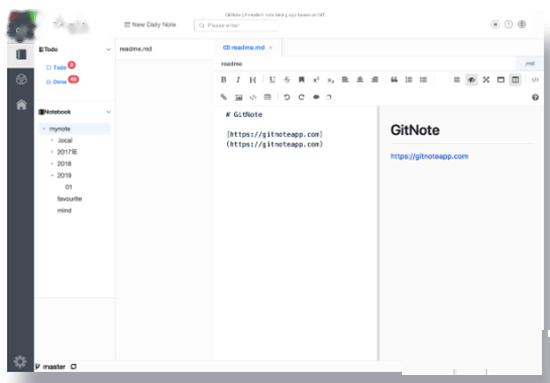Close the readme.md tab
This screenshot has width=550, height=383.
pos(270,48)
